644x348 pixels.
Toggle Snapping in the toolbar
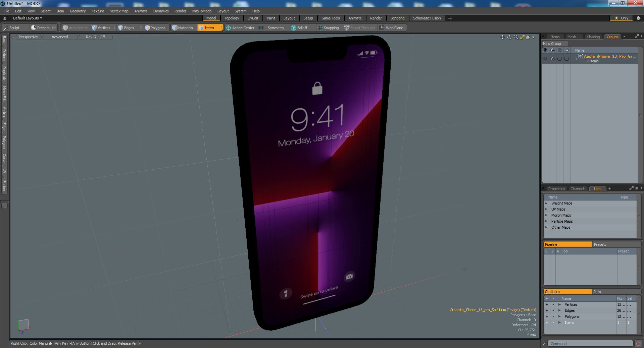(x=328, y=28)
